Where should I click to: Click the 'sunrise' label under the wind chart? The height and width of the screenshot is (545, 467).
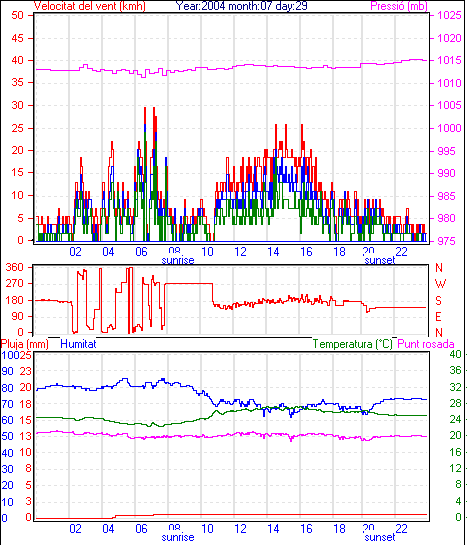178,260
